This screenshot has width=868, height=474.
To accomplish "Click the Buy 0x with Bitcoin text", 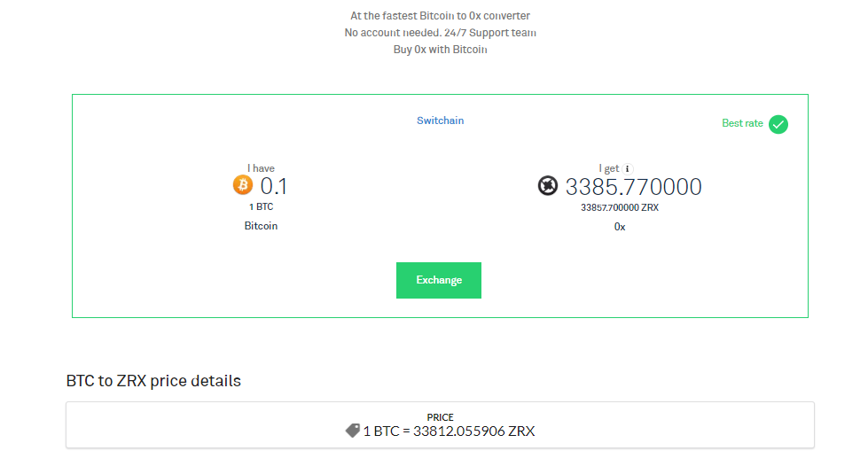I will (440, 50).
